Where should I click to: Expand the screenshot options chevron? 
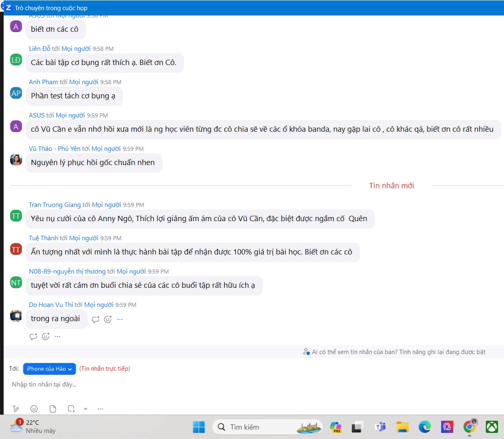(x=85, y=409)
